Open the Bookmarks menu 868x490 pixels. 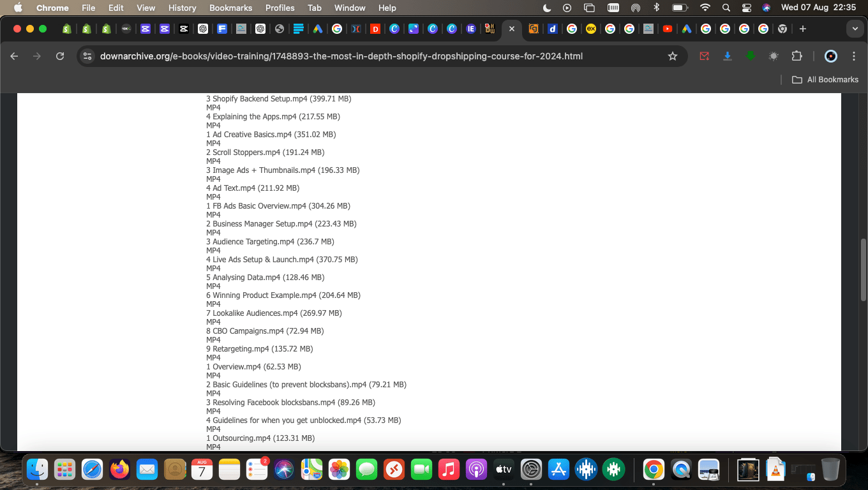pyautogui.click(x=230, y=8)
